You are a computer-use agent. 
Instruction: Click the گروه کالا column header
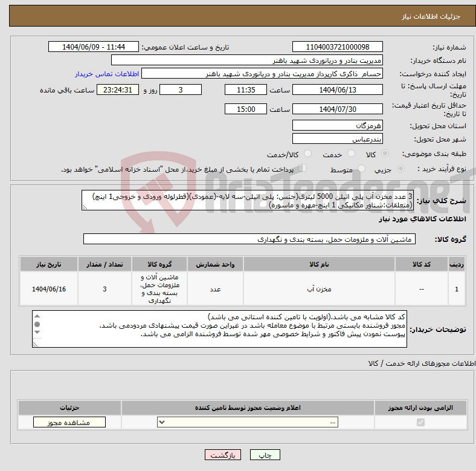pyautogui.click(x=159, y=264)
